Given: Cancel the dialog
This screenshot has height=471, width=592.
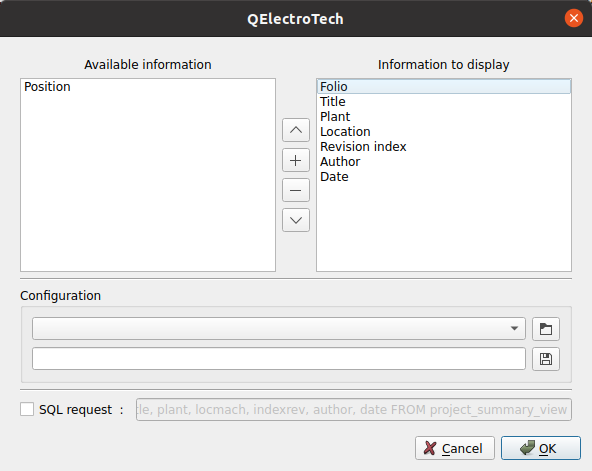Looking at the screenshot, I should point(455,448).
